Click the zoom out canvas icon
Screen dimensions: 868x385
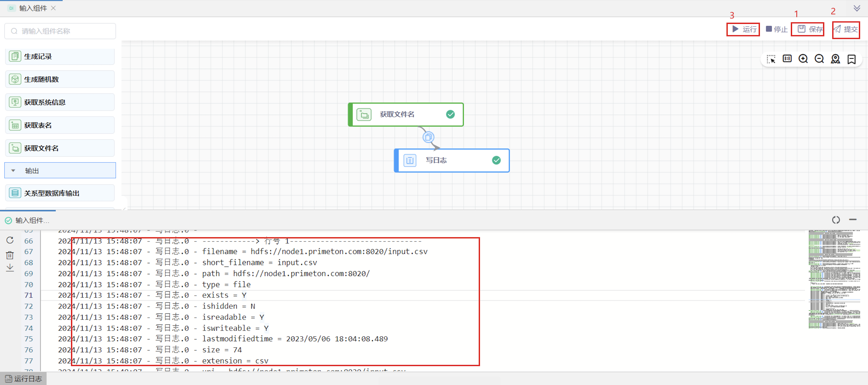(819, 59)
